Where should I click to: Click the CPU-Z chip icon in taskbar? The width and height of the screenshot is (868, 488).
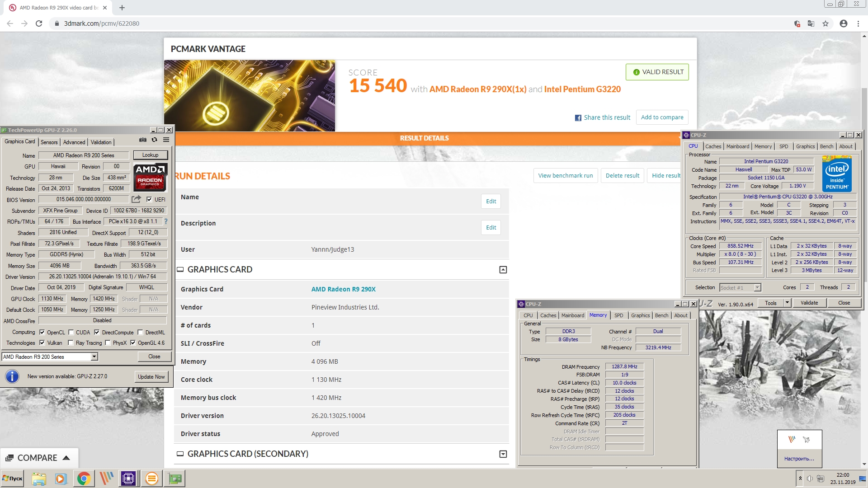[128, 479]
